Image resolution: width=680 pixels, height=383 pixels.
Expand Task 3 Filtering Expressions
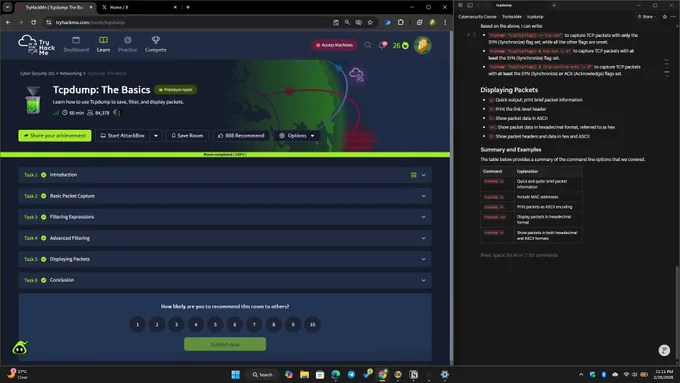pos(225,217)
